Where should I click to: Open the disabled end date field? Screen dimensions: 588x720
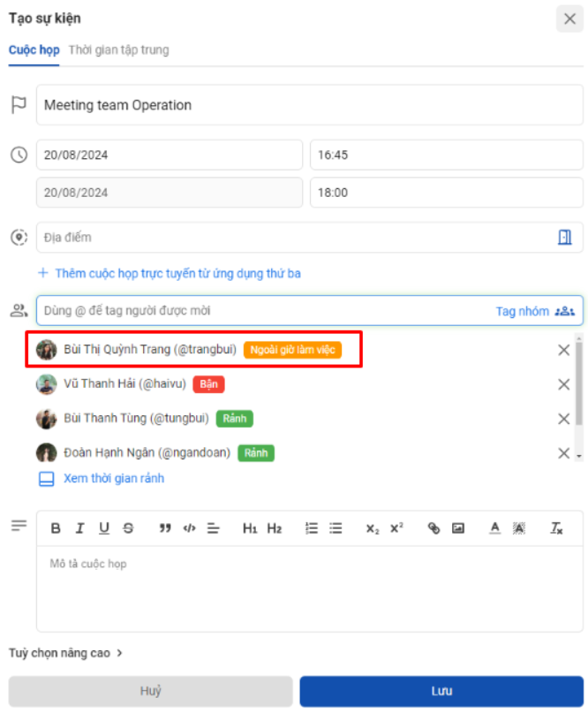(170, 193)
